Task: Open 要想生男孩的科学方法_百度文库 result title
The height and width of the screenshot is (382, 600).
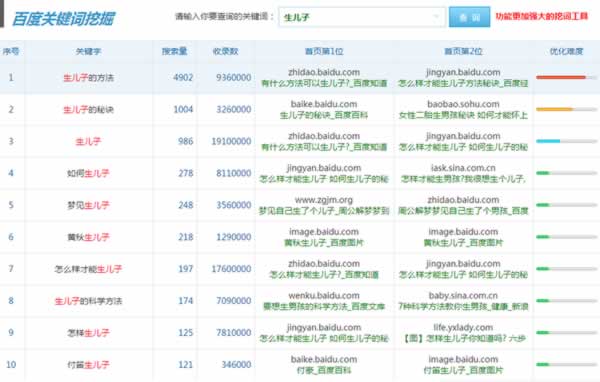Action: point(324,307)
